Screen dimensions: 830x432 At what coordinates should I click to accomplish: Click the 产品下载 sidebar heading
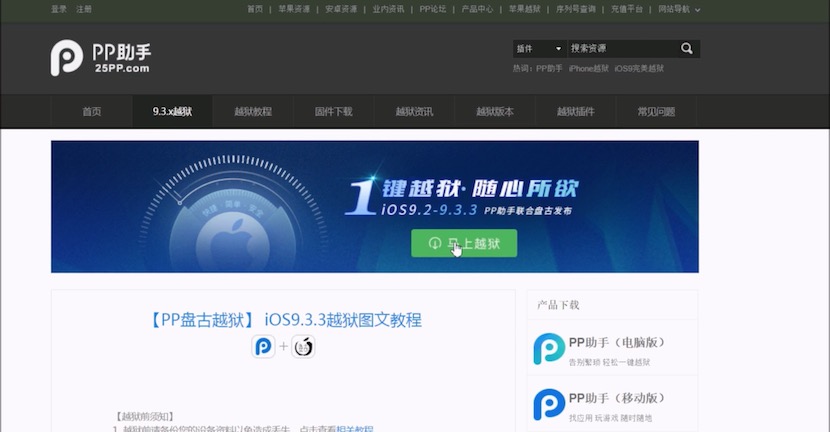tap(558, 305)
